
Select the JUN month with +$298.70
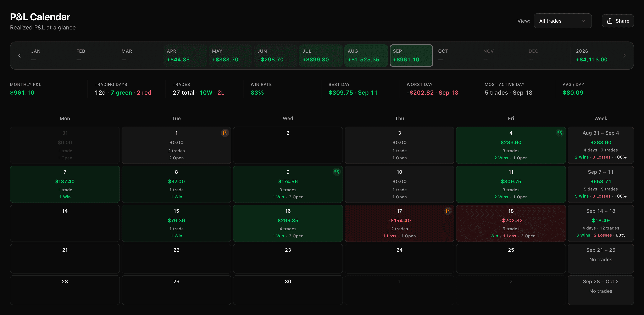click(x=276, y=55)
